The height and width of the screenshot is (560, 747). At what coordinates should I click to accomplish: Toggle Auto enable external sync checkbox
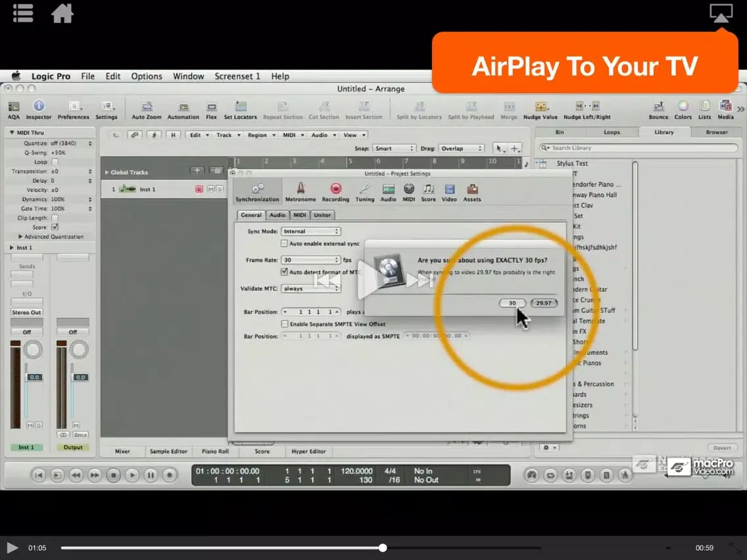click(285, 243)
